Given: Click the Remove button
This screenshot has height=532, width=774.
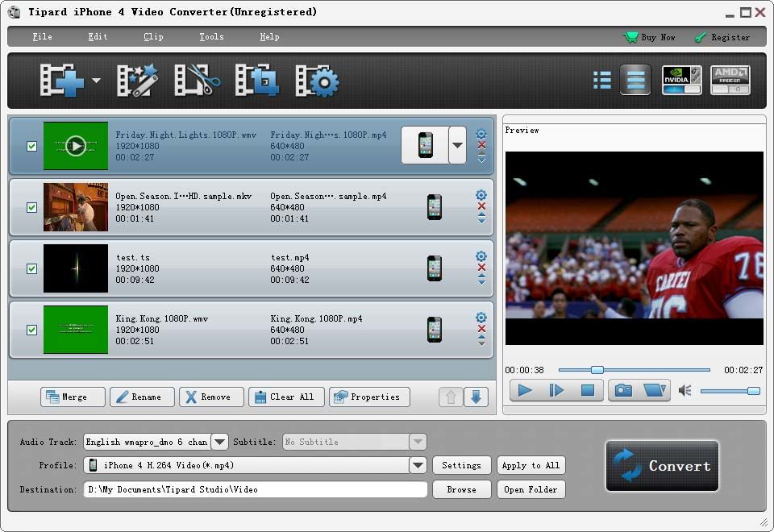Looking at the screenshot, I should pos(211,397).
